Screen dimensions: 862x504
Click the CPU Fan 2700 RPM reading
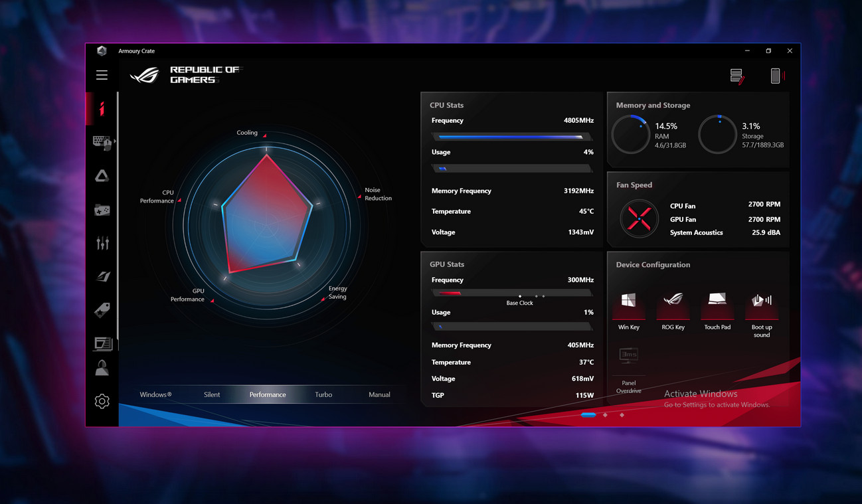pyautogui.click(x=764, y=205)
